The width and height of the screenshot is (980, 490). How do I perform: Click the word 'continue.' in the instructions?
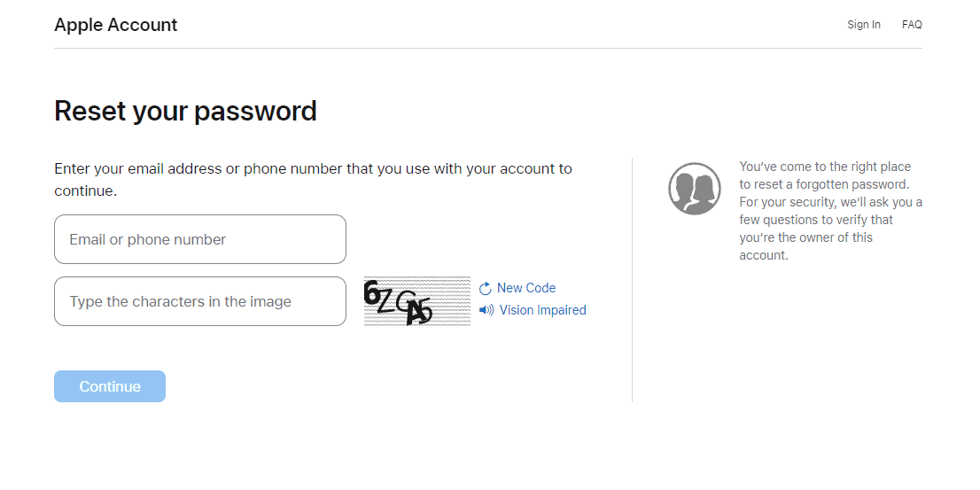pyautogui.click(x=85, y=191)
